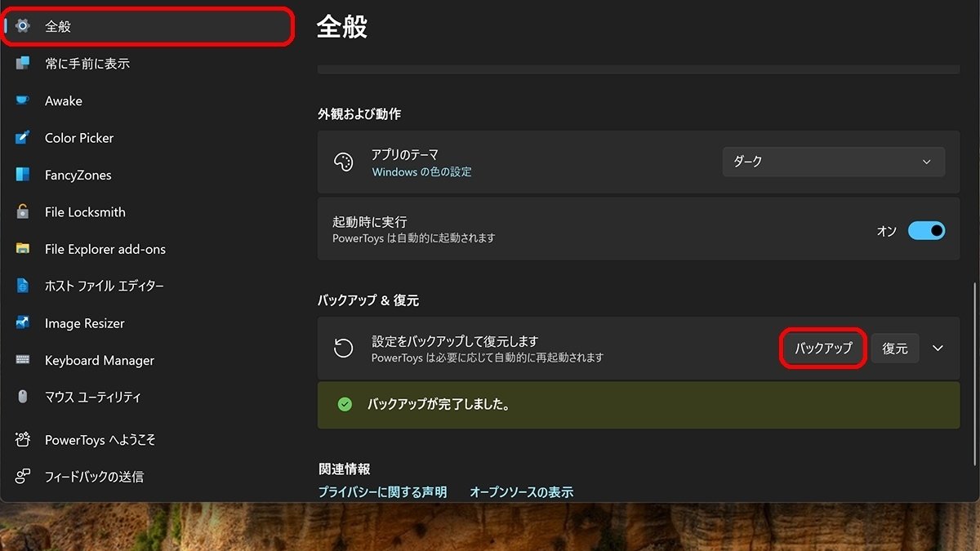This screenshot has height=551, width=980.
Task: Click the 関連情報 heading
Action: 344,469
